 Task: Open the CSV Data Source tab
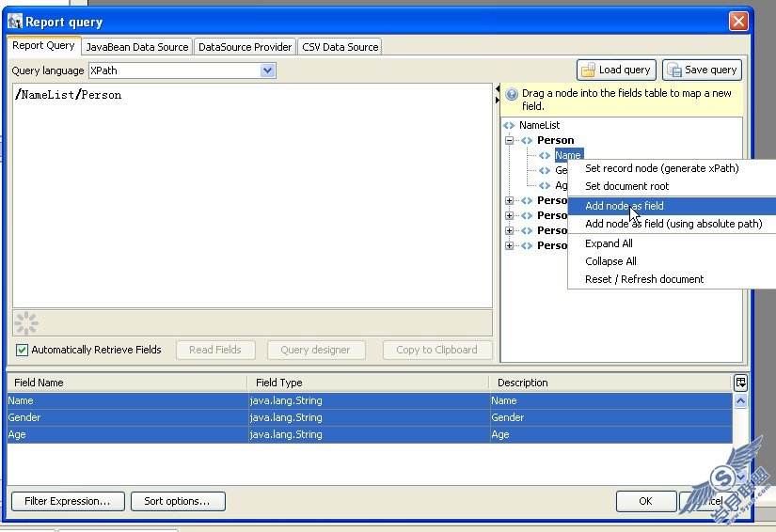(340, 47)
